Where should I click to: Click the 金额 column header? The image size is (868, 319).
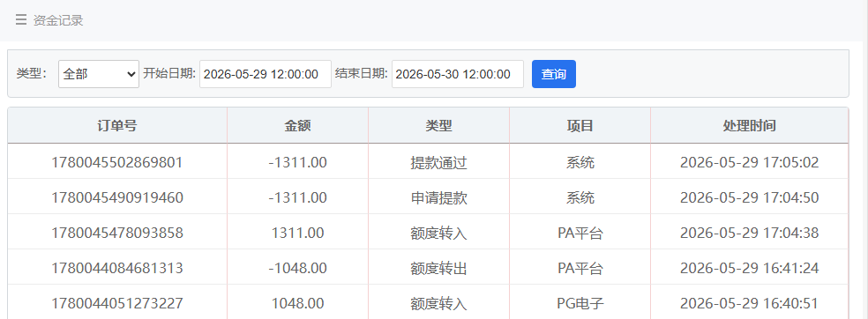click(298, 125)
